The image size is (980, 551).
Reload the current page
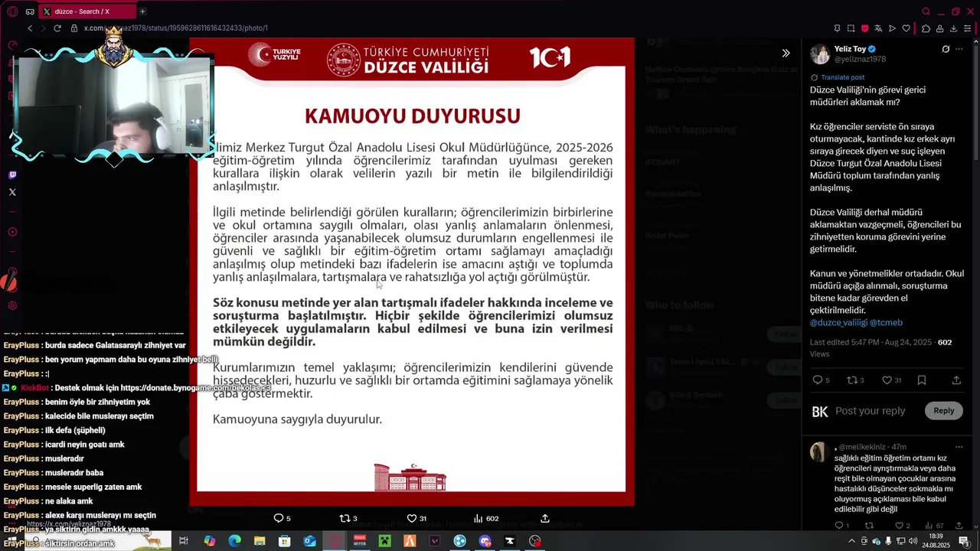[x=57, y=28]
